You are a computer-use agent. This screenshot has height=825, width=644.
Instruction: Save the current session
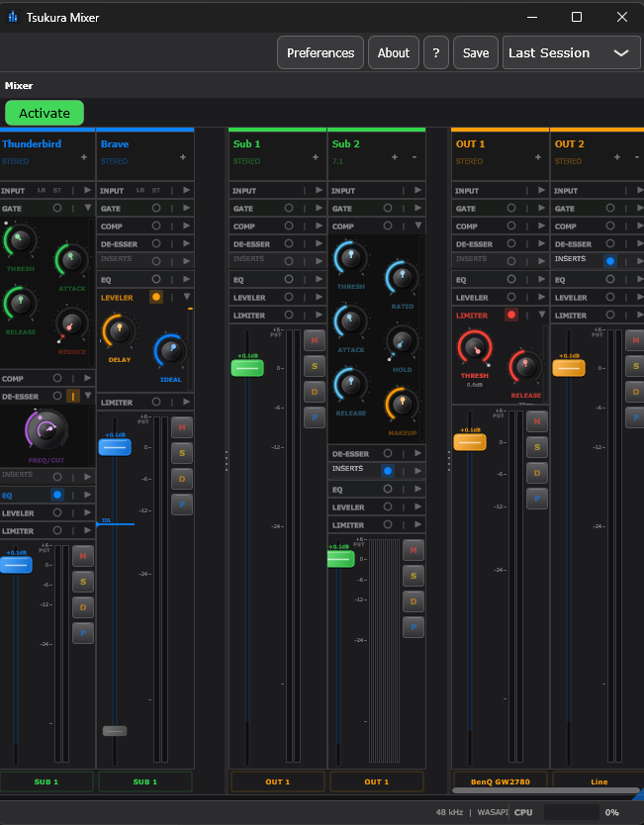point(476,52)
